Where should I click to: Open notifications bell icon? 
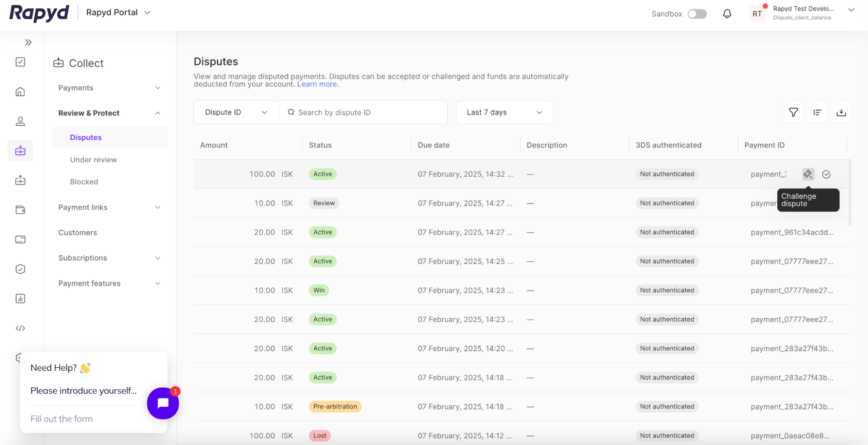pyautogui.click(x=727, y=14)
